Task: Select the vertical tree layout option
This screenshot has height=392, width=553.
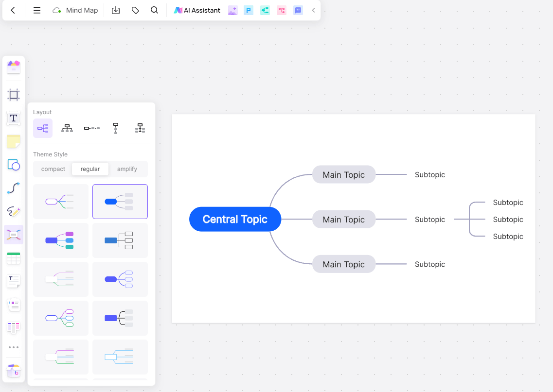Action: click(115, 128)
